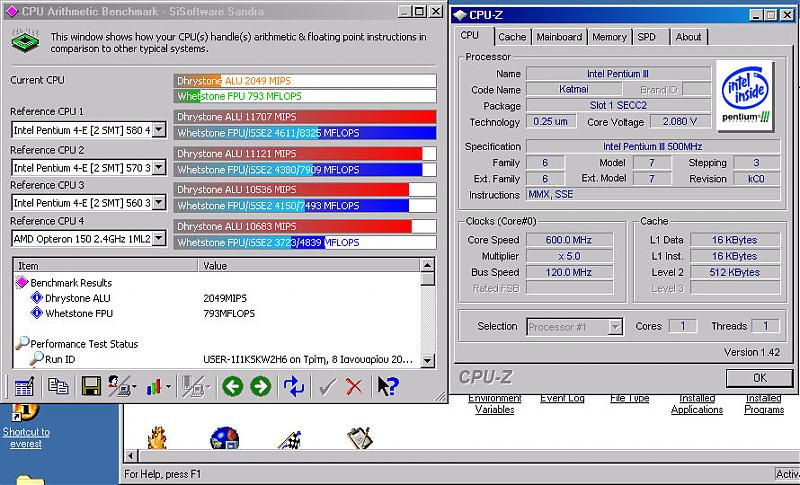Viewport: 800px width, 485px height.
Task: Select the Dhrystone ALU result row
Action: coord(218,298)
